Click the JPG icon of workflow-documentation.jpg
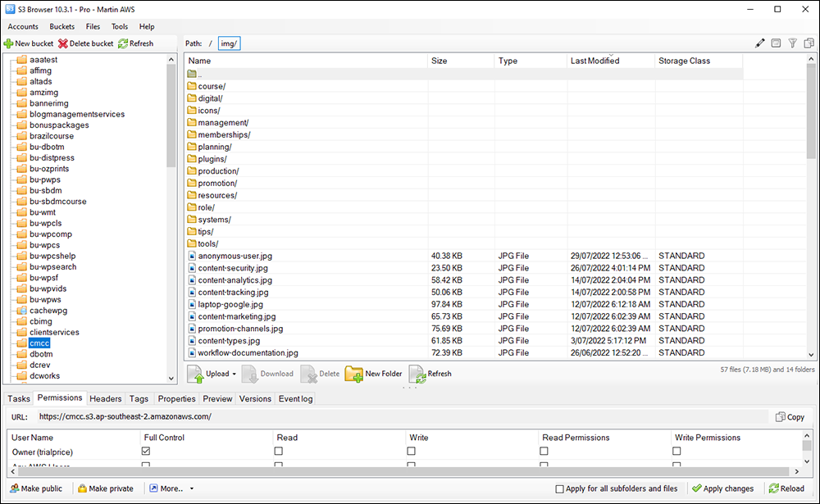This screenshot has width=820, height=504. tap(192, 352)
